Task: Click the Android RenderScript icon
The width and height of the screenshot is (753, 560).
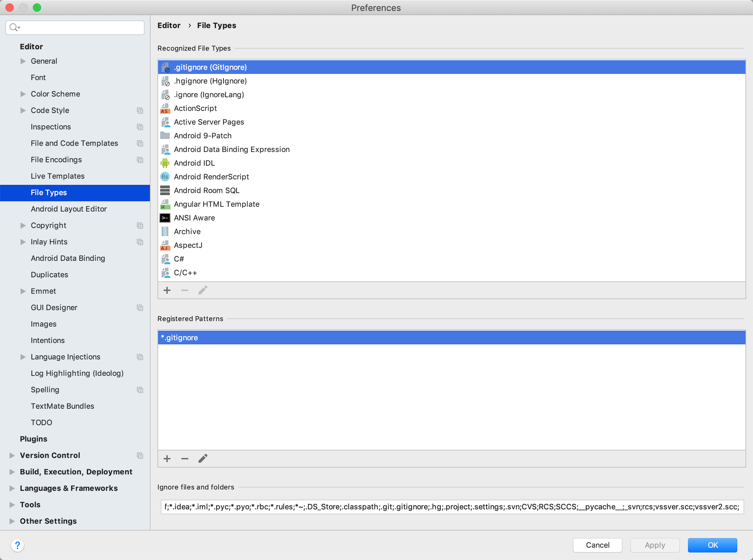Action: tap(166, 177)
